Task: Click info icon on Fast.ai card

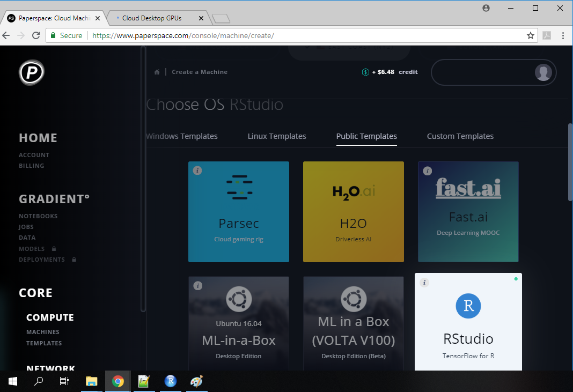Action: point(427,171)
